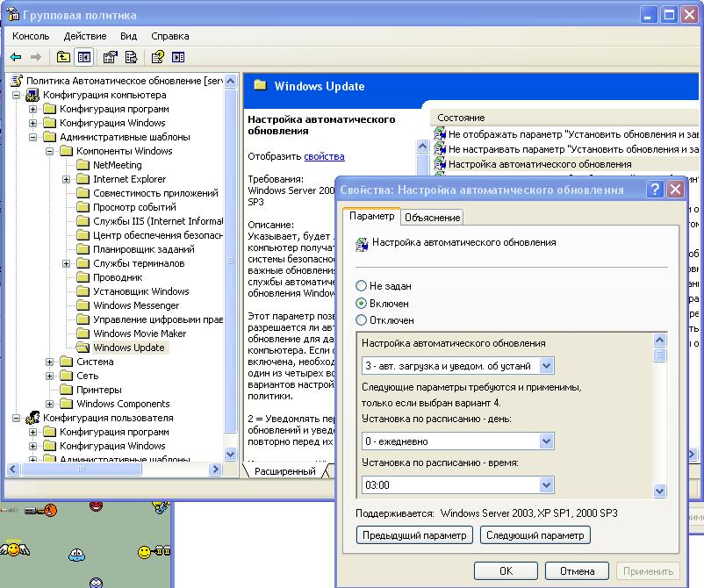The width and height of the screenshot is (704, 588).
Task: Click the tree pane scroll up arrow
Action: [x=230, y=82]
